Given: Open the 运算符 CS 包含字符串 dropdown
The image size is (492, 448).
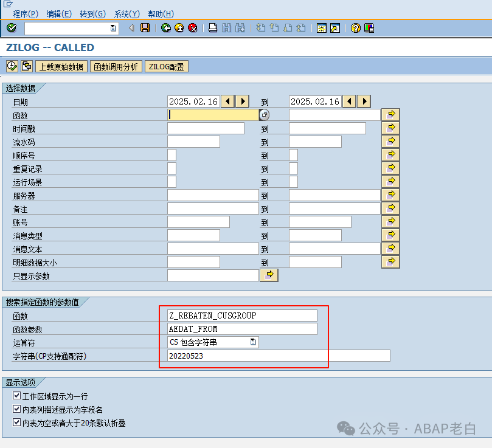Looking at the screenshot, I should (253, 342).
